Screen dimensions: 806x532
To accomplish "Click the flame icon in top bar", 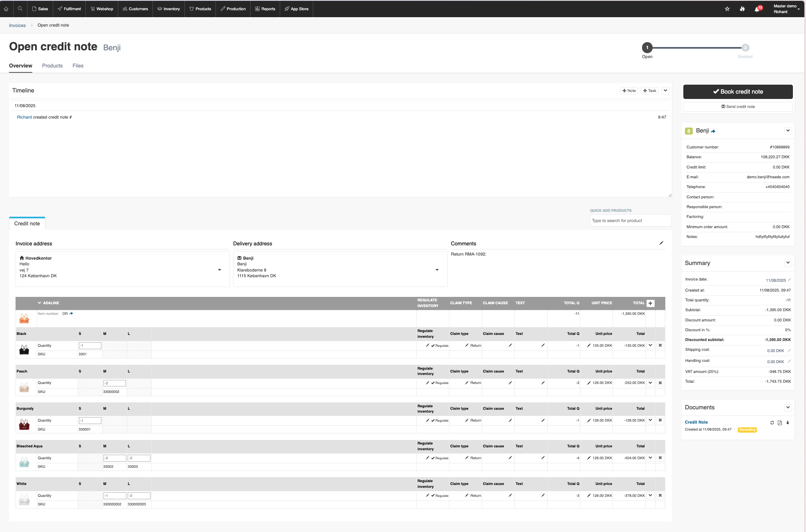I will pos(742,9).
